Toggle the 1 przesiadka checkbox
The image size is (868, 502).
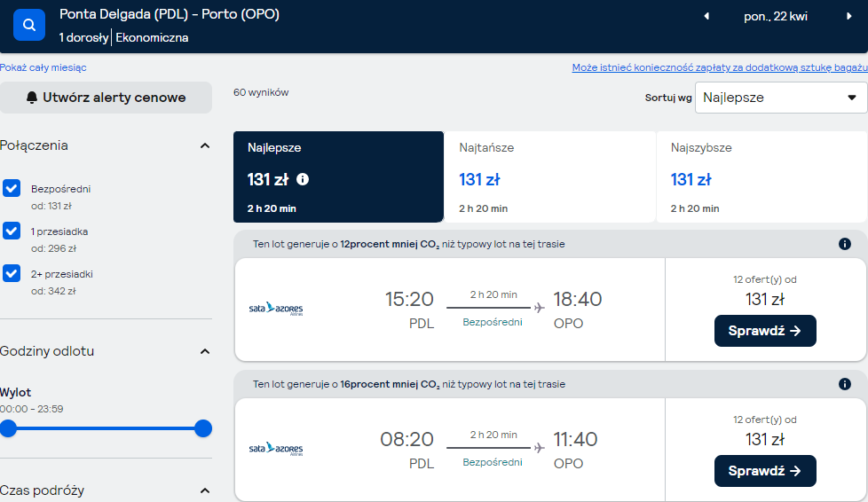[12, 231]
